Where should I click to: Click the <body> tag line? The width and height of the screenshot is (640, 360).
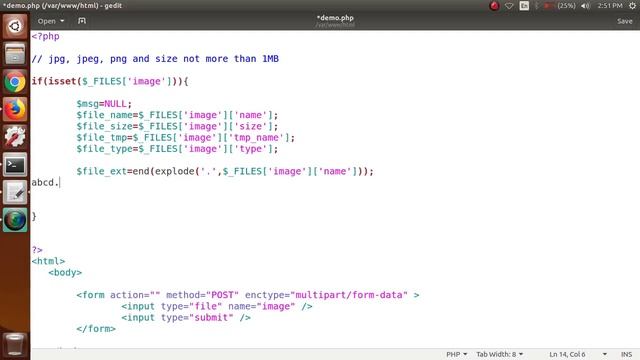(x=65, y=272)
